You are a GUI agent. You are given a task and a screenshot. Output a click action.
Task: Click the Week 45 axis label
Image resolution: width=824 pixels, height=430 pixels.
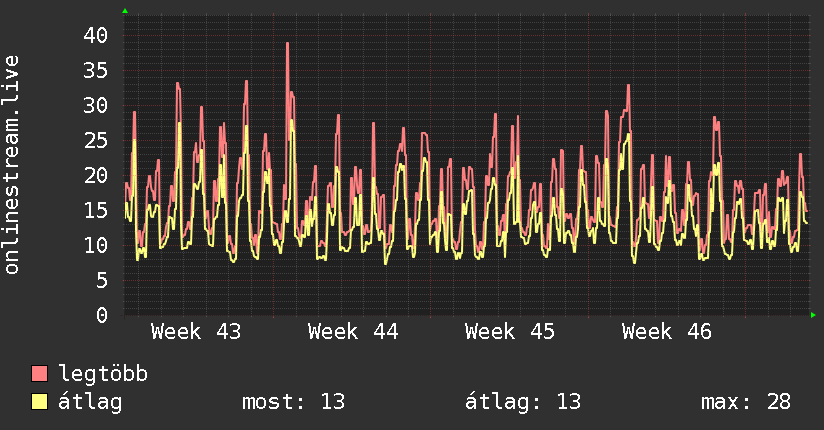tap(510, 332)
